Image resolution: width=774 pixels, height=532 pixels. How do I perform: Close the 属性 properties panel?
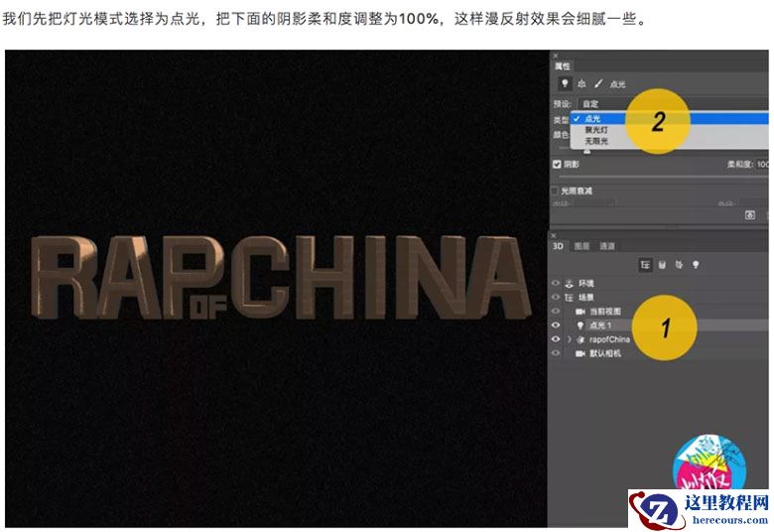click(x=555, y=56)
